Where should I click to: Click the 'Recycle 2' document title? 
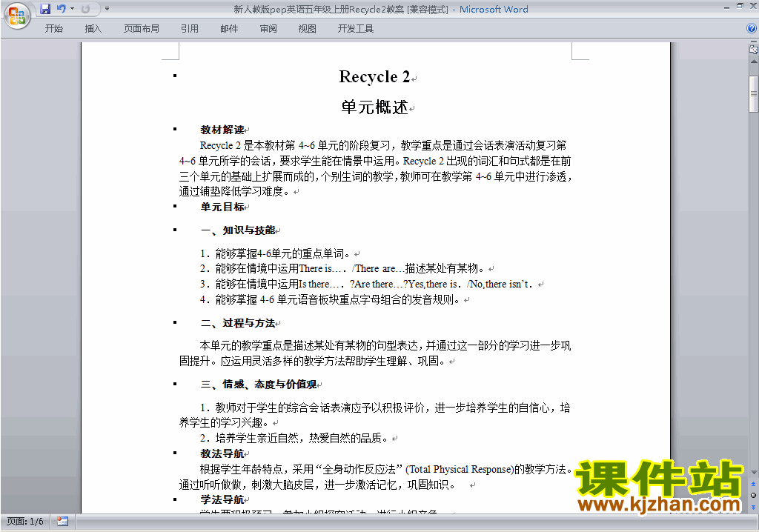coord(374,76)
